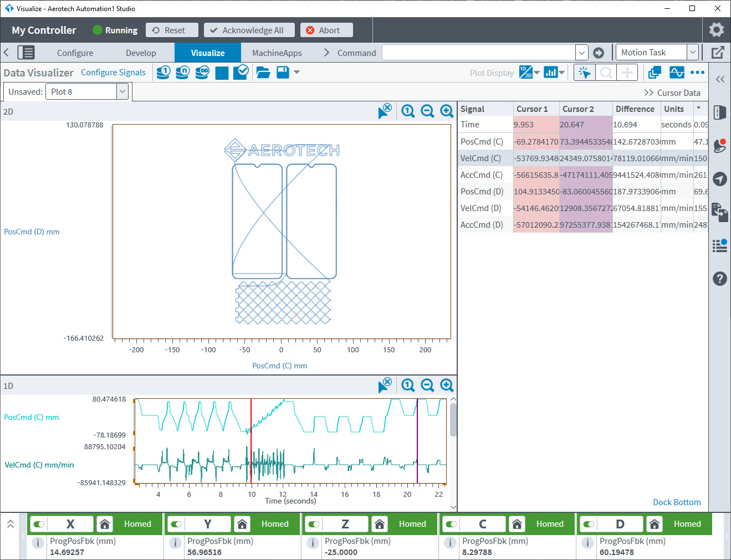Click Dock Bottom link
This screenshot has height=560, width=731.
click(677, 502)
